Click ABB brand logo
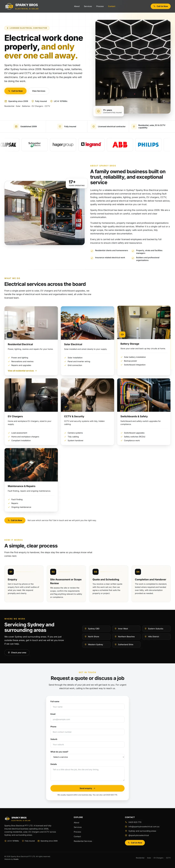 (x=120, y=145)
